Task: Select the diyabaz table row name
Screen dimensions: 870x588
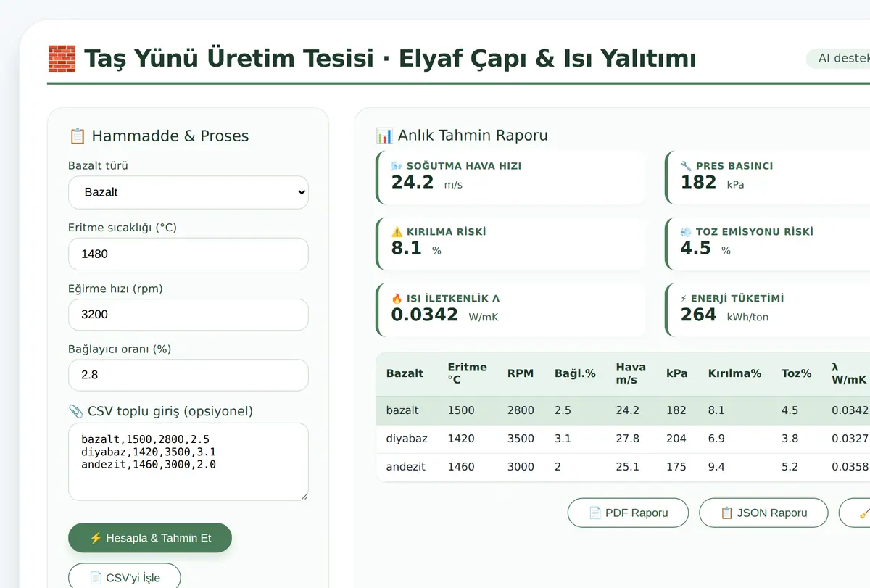Action: (406, 439)
